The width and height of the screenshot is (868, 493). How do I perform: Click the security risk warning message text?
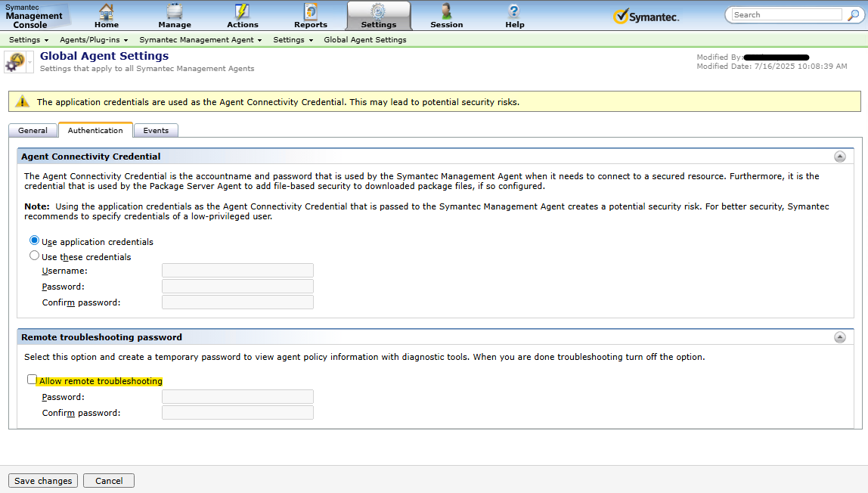[x=278, y=102]
